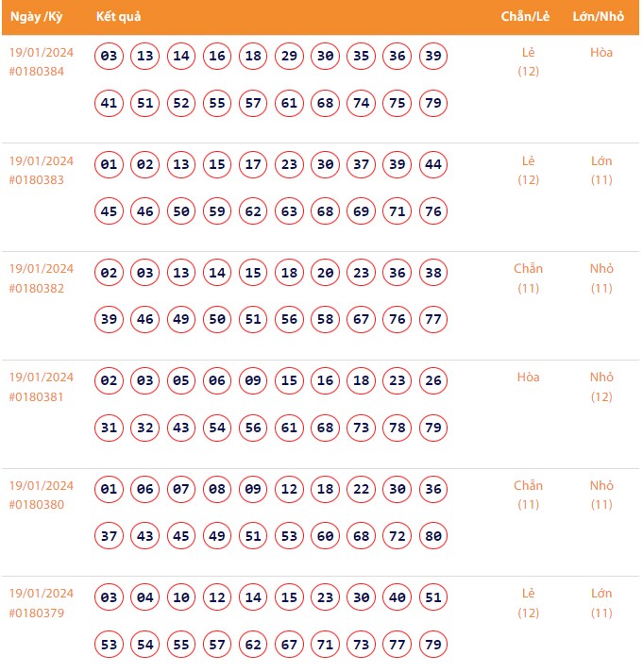Select ball 26 in draw #0180381
Image resolution: width=643 pixels, height=672 pixels.
(433, 381)
